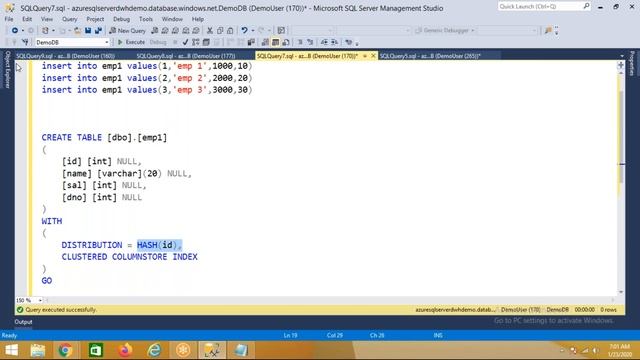Click the Comment out selected lines icon
Image resolution: width=640 pixels, height=360 pixels.
pyautogui.click(x=300, y=42)
